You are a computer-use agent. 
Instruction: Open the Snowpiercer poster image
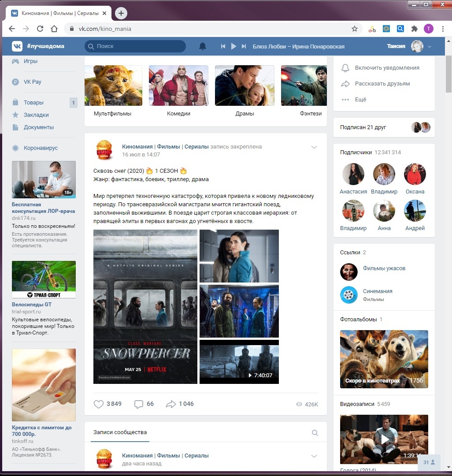pos(145,307)
